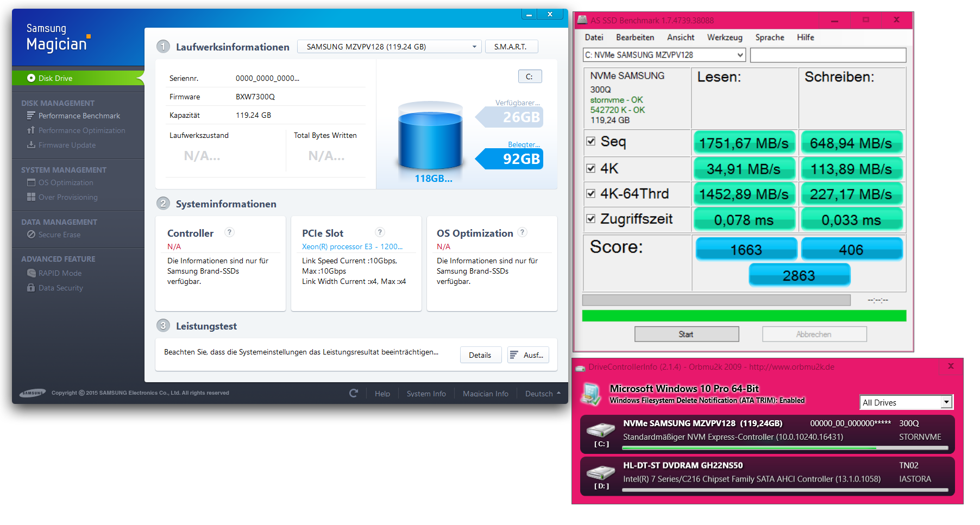
Task: Click the green progress bar in AS SSD
Action: (744, 316)
